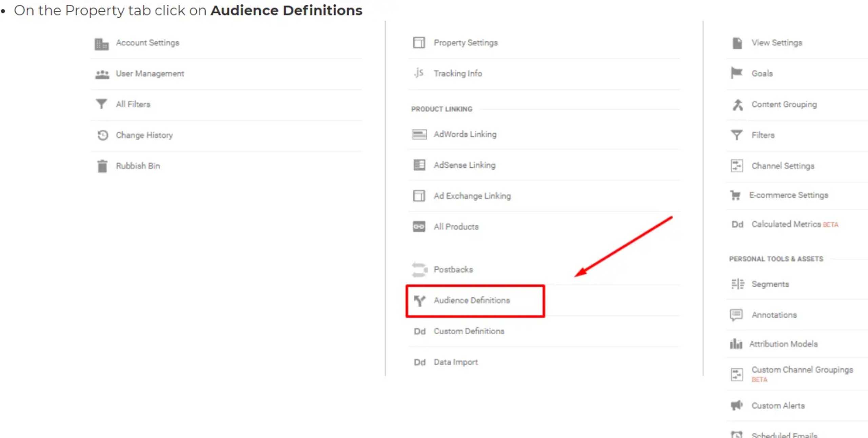This screenshot has height=438, width=868.
Task: Click the Change History clock icon
Action: click(x=102, y=135)
